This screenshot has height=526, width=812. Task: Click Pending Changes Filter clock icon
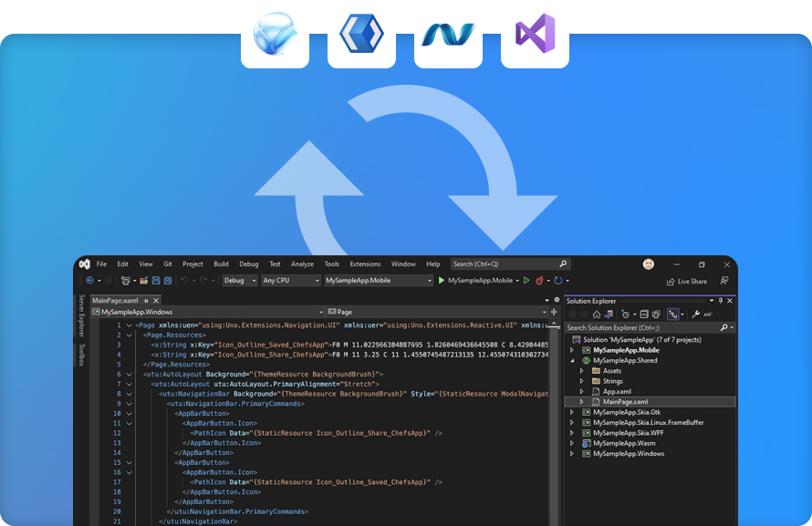point(625,314)
